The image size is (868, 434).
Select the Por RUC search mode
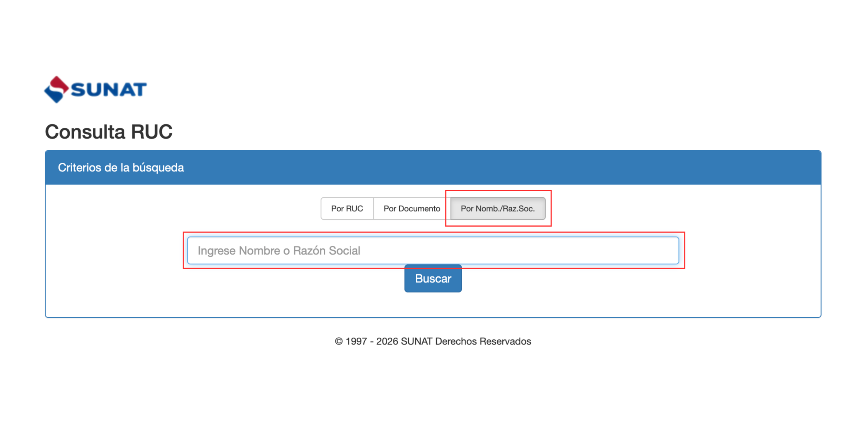point(347,209)
